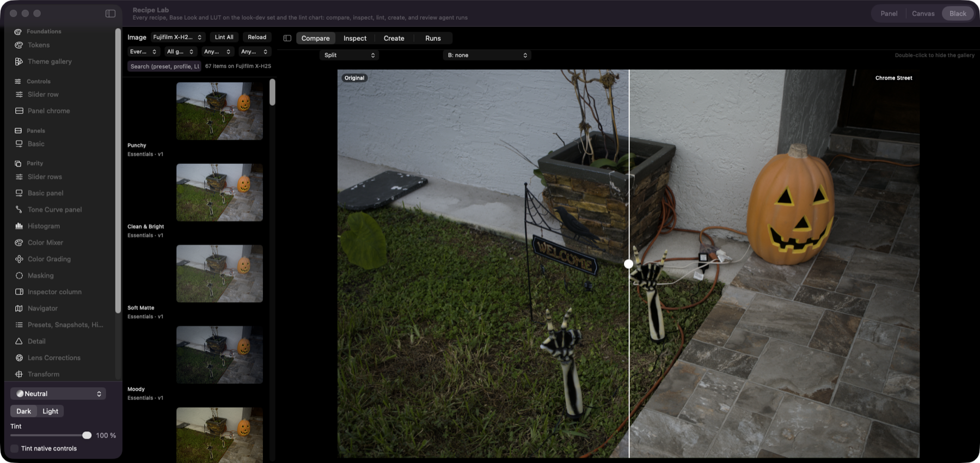Switch appearance to Light

click(51, 411)
